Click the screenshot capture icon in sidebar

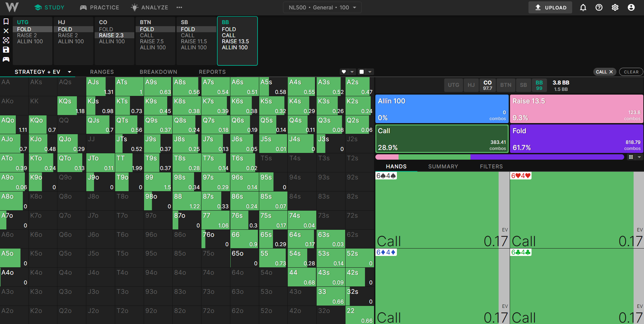point(6,40)
